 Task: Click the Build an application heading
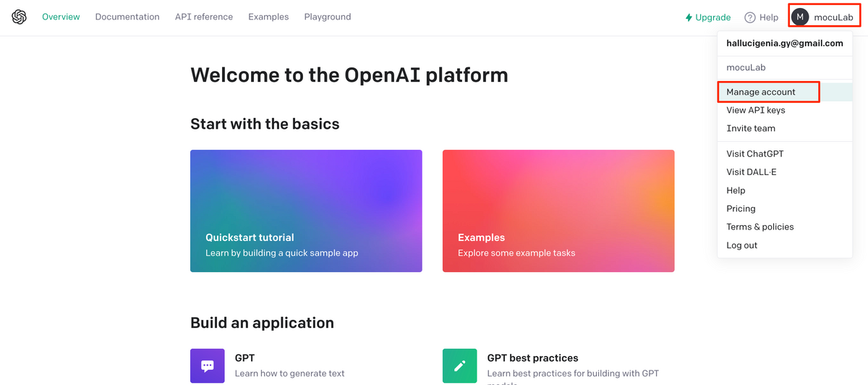coord(262,323)
